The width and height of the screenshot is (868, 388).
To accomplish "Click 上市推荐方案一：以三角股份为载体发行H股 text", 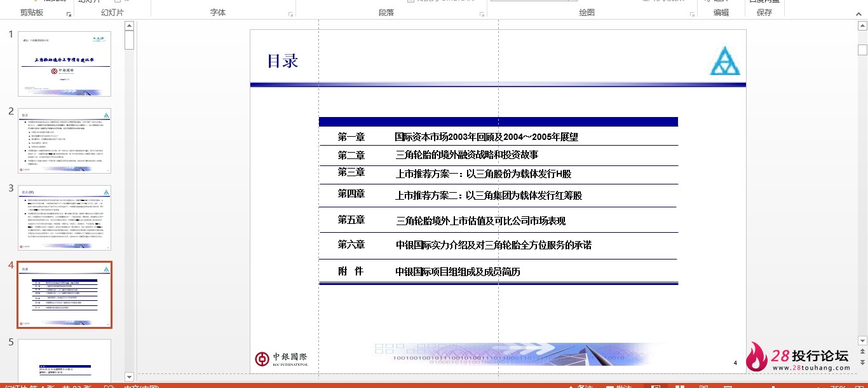I will point(484,174).
